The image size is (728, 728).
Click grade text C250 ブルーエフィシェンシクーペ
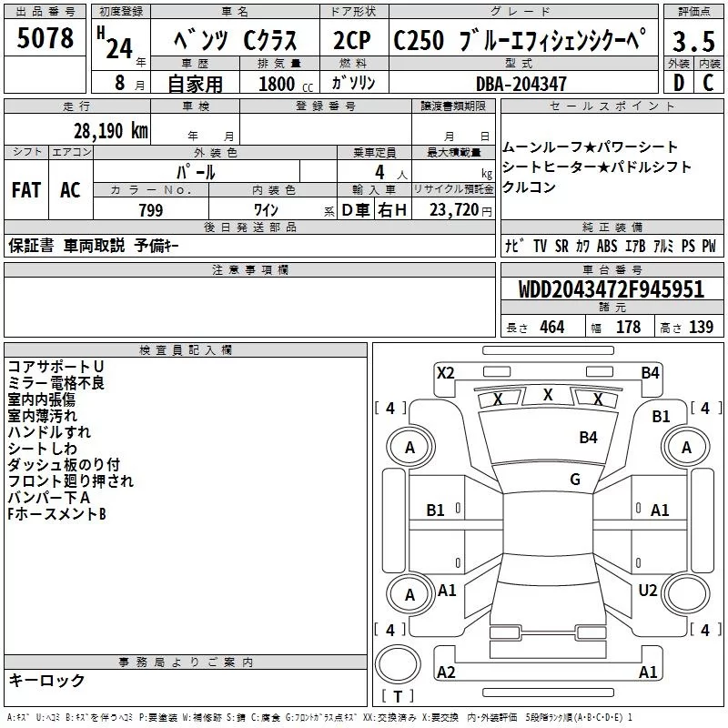(520, 39)
